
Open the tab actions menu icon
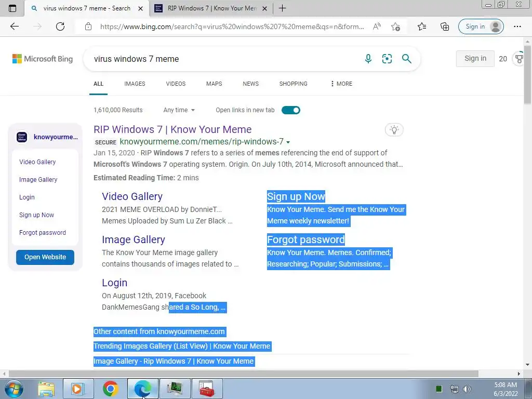point(12,8)
